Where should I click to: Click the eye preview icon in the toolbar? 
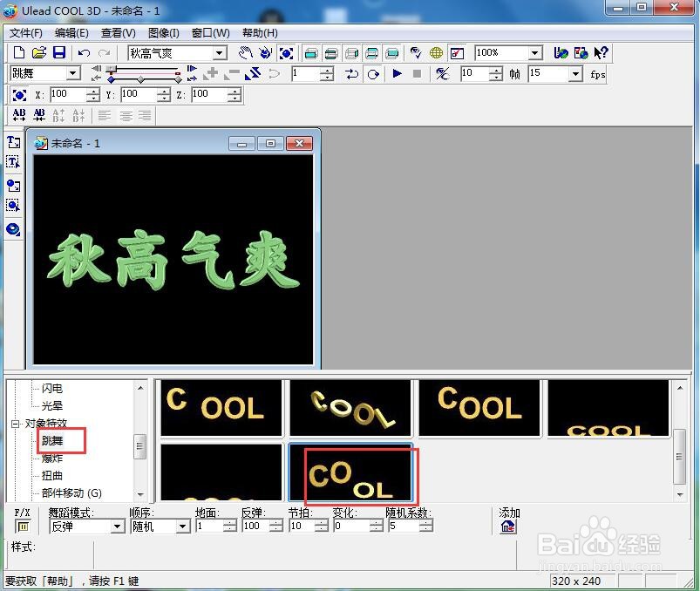tap(416, 53)
